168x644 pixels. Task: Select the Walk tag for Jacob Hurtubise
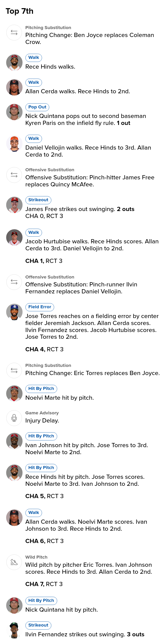click(34, 232)
